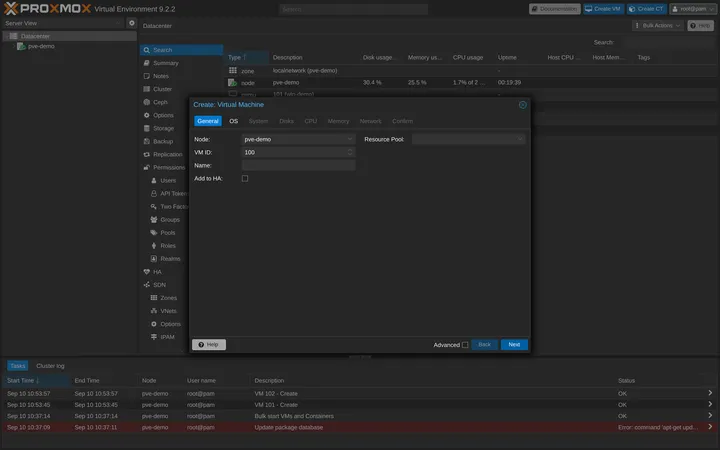Switch to the Tasks tab

tap(17, 366)
